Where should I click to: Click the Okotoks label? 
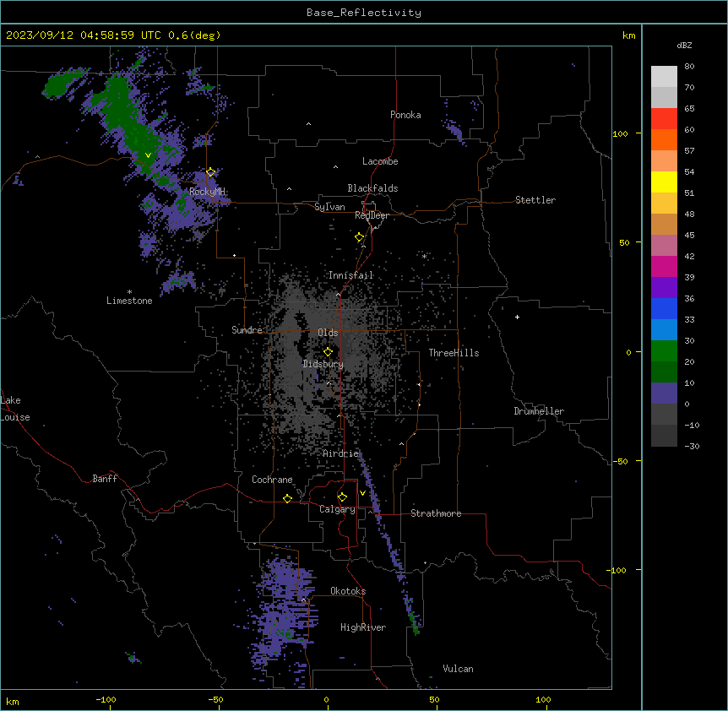(x=348, y=591)
